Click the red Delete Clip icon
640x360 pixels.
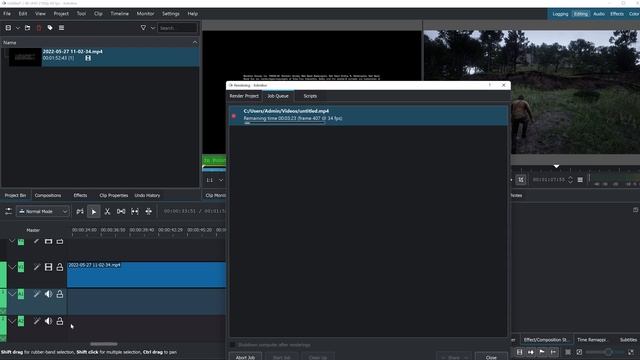click(x=39, y=28)
